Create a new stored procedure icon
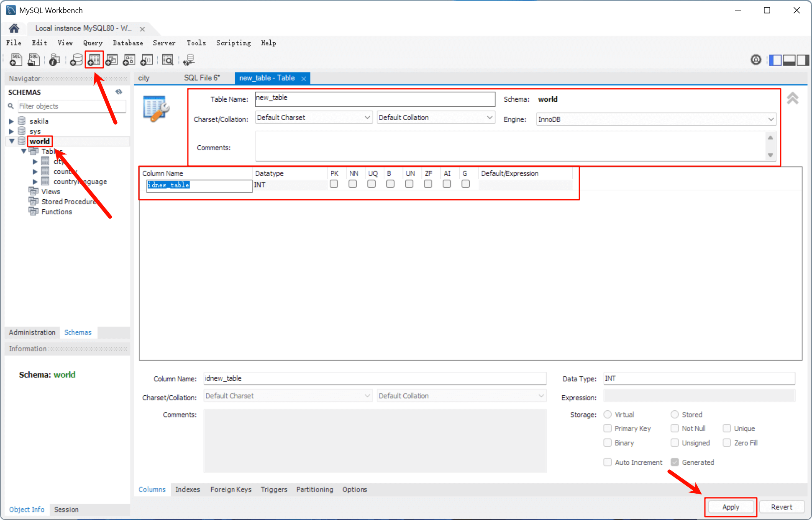This screenshot has width=812, height=520. [x=129, y=60]
